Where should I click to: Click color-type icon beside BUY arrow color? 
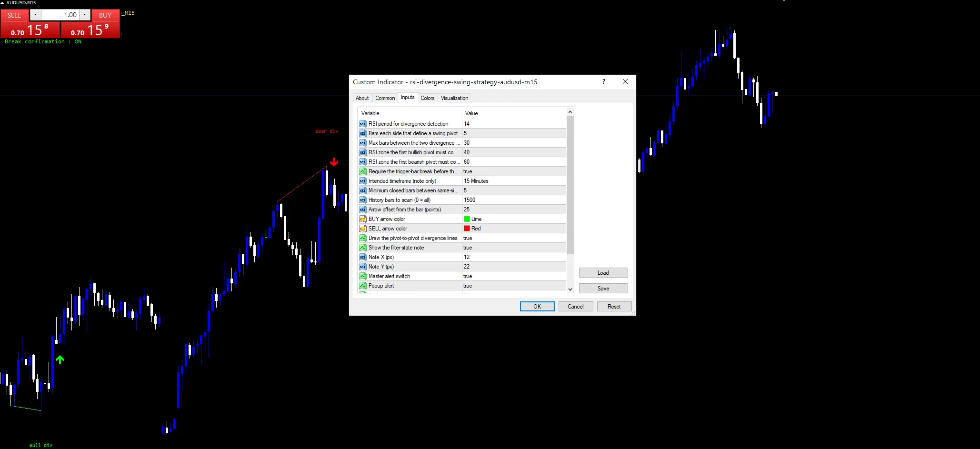click(x=363, y=219)
